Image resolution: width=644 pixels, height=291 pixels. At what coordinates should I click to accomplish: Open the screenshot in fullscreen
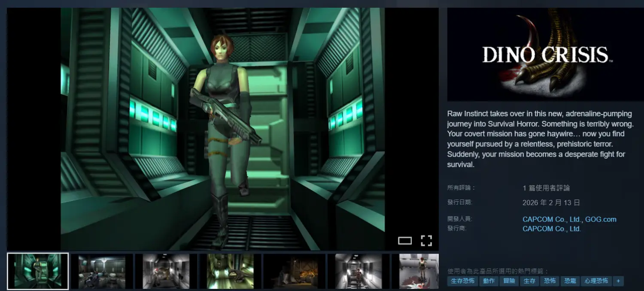coord(426,241)
